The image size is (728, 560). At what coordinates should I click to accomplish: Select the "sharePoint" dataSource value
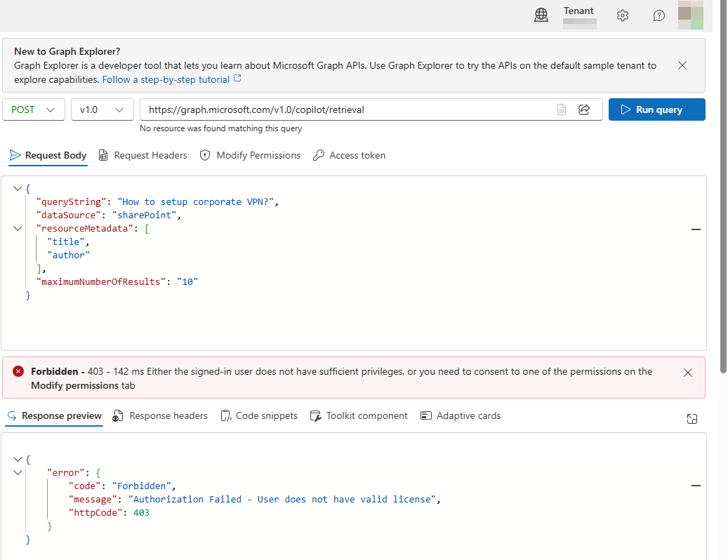pyautogui.click(x=145, y=215)
